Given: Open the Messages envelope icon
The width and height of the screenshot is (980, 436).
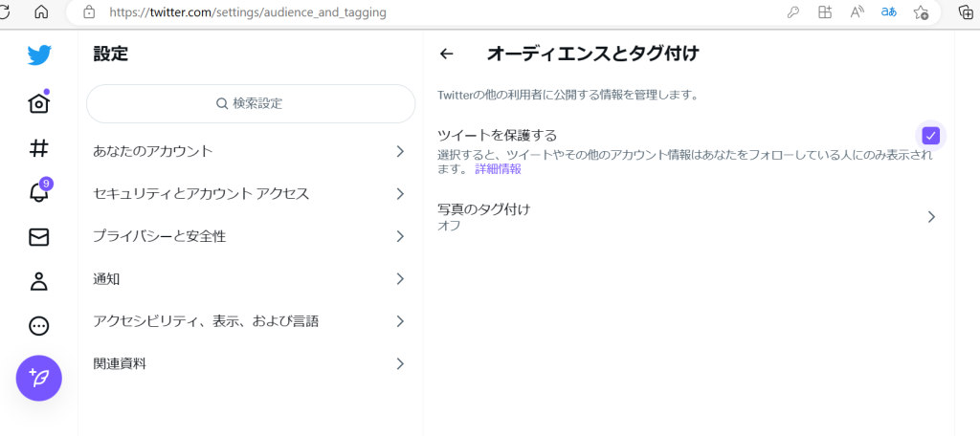Looking at the screenshot, I should pos(39,237).
